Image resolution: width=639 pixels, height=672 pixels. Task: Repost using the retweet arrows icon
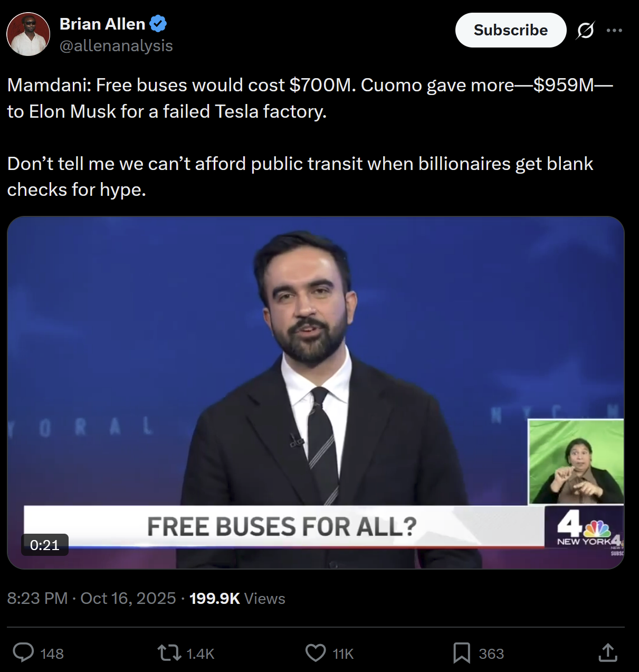point(169,653)
